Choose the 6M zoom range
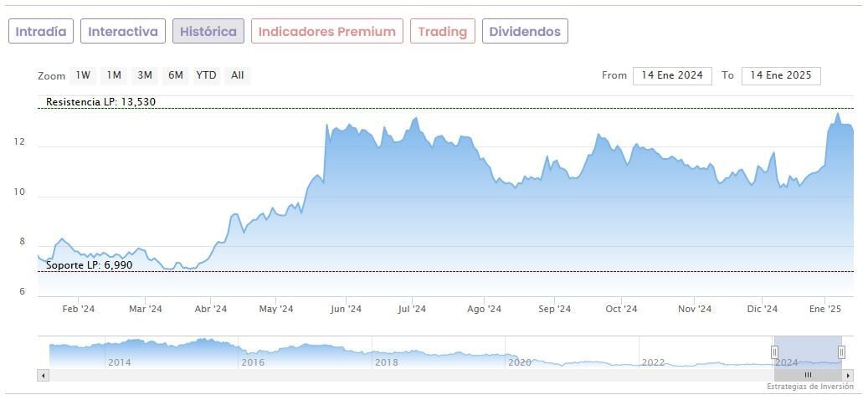Image resolution: width=868 pixels, height=400 pixels. [175, 75]
